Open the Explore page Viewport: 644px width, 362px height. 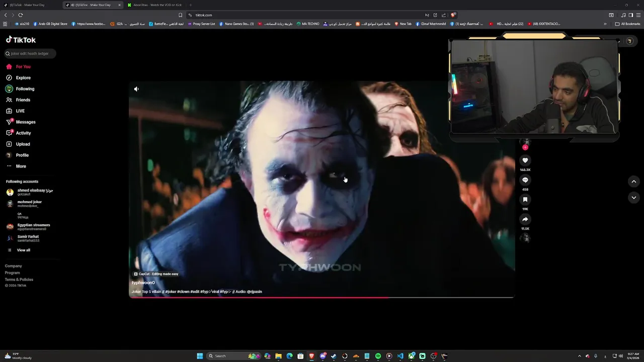coord(19,77)
